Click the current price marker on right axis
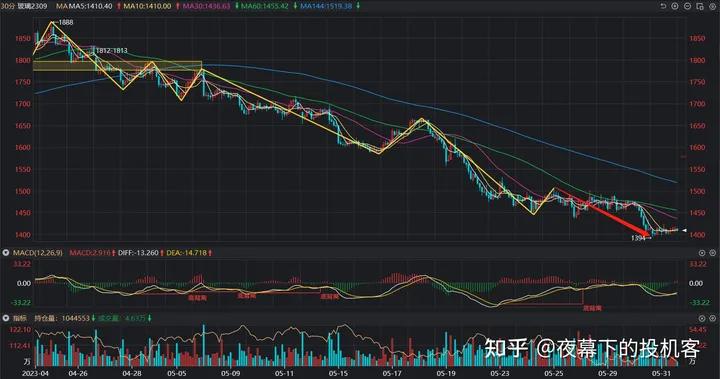This screenshot has width=720, height=379. point(684,230)
